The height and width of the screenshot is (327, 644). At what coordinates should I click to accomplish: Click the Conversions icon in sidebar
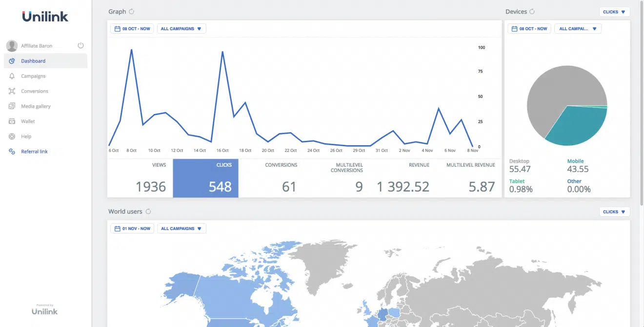click(12, 91)
